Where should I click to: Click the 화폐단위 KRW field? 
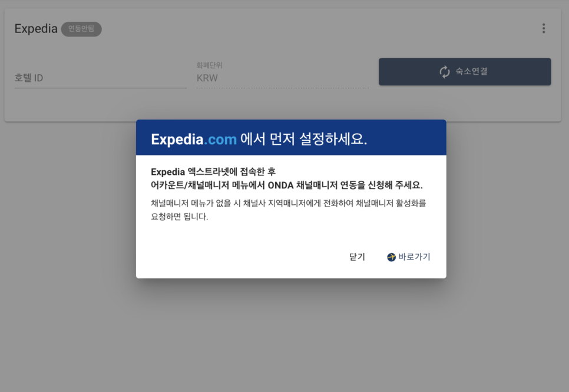[282, 74]
